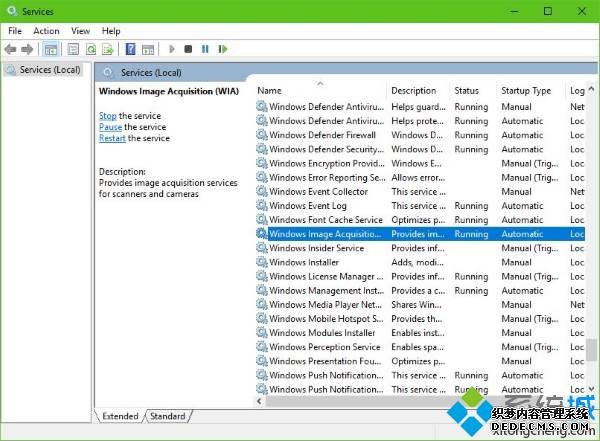Click the horizontal scrollbar left arrow
Screen dimensions: 600x441
click(260, 401)
